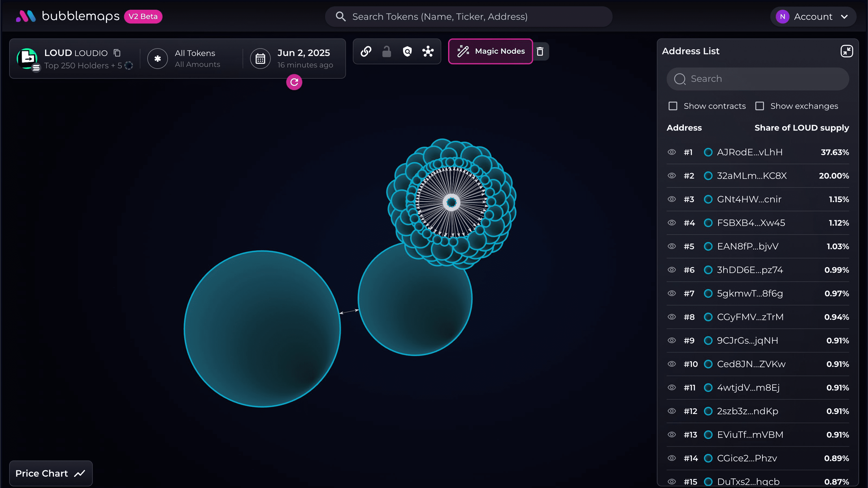Image resolution: width=868 pixels, height=488 pixels.
Task: Click the node cluster toolbar icon
Action: (x=428, y=51)
